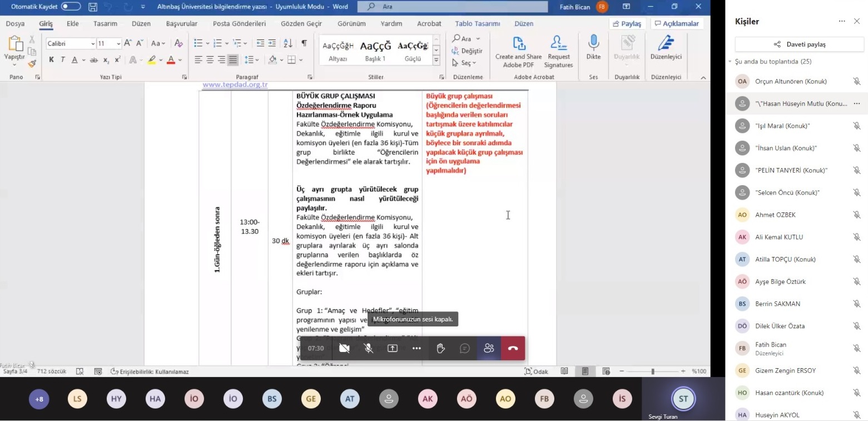Screen dimensions: 868x421
Task: Expand the font size dropdown
Action: coord(118,43)
